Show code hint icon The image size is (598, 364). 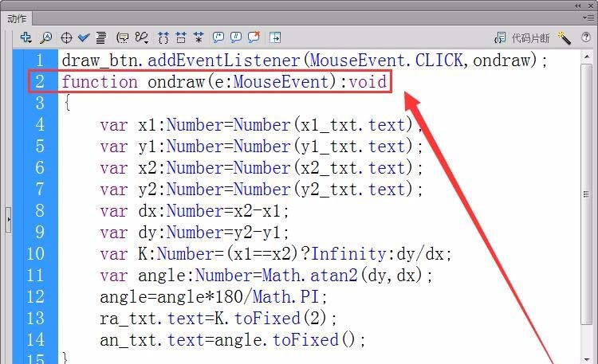pos(123,37)
